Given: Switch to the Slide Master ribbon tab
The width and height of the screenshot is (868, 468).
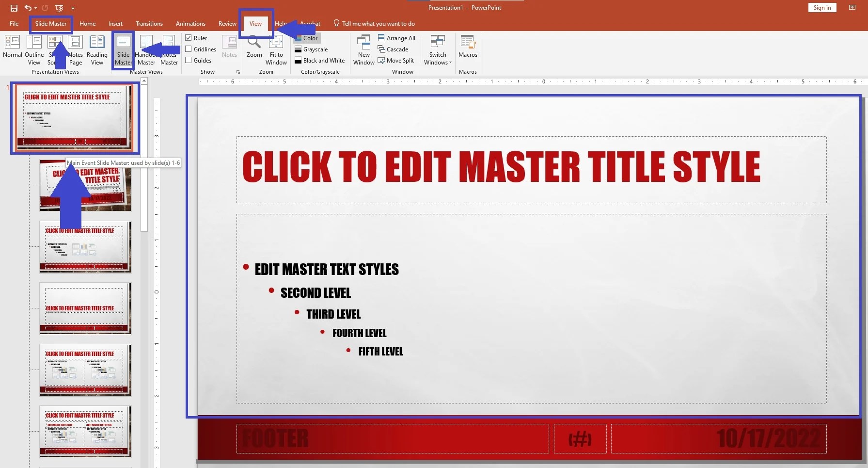Looking at the screenshot, I should tap(51, 23).
